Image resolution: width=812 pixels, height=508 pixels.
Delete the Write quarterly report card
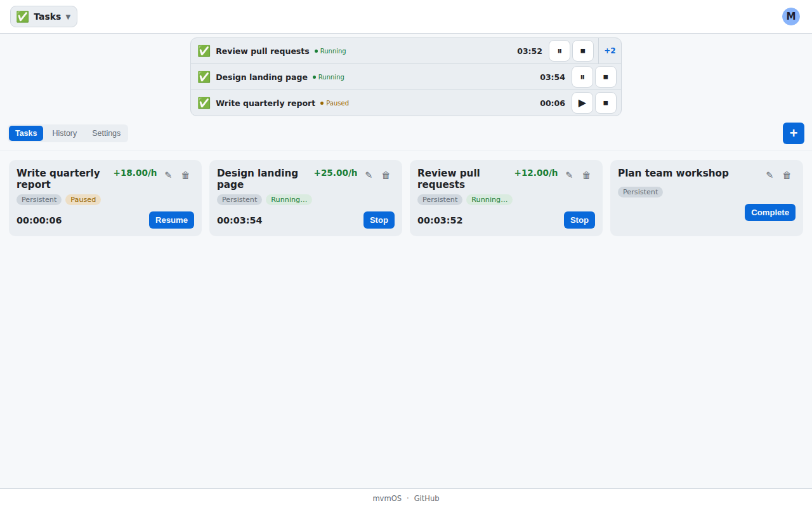click(185, 175)
